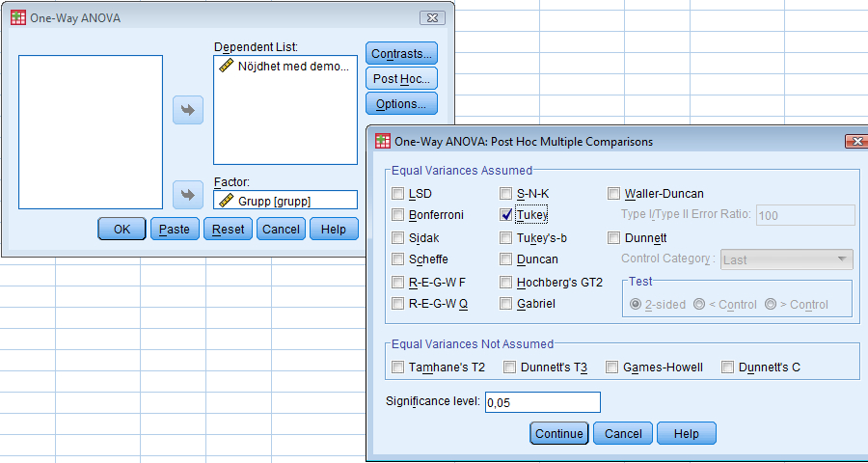868x463 pixels.
Task: Click the arrow button beside Dependent List
Action: [x=188, y=110]
